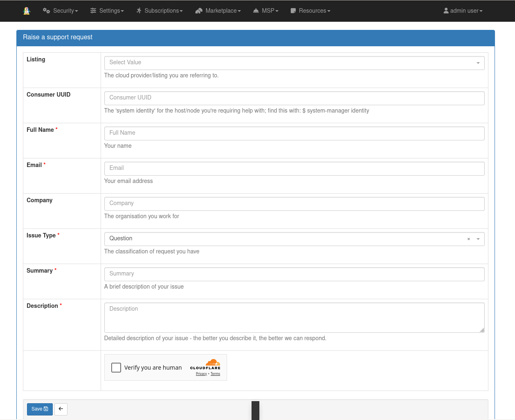The height and width of the screenshot is (420, 515).
Task: Clear the Question selection in Issue Type
Action: [x=469, y=239]
